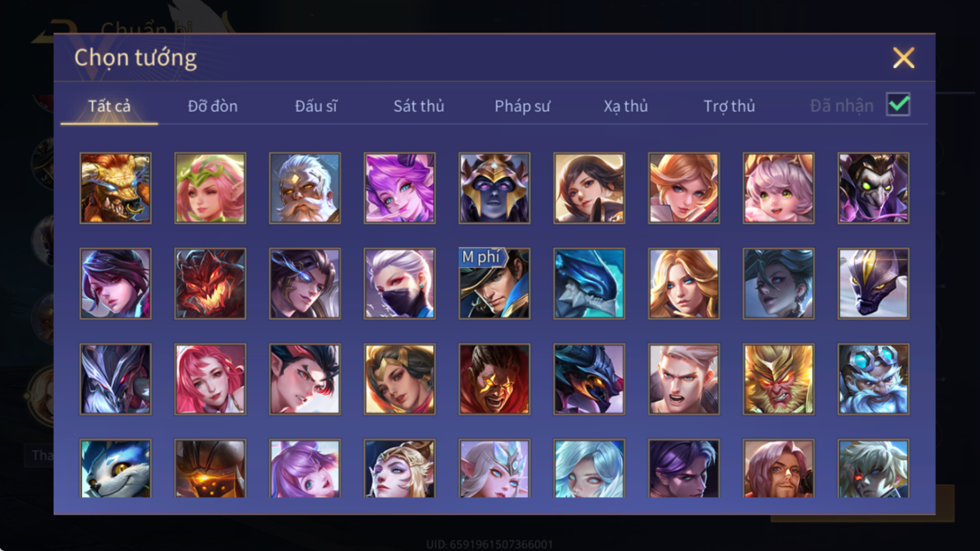Select the golden lion beast hero portrait
The height and width of the screenshot is (551, 980).
point(115,188)
